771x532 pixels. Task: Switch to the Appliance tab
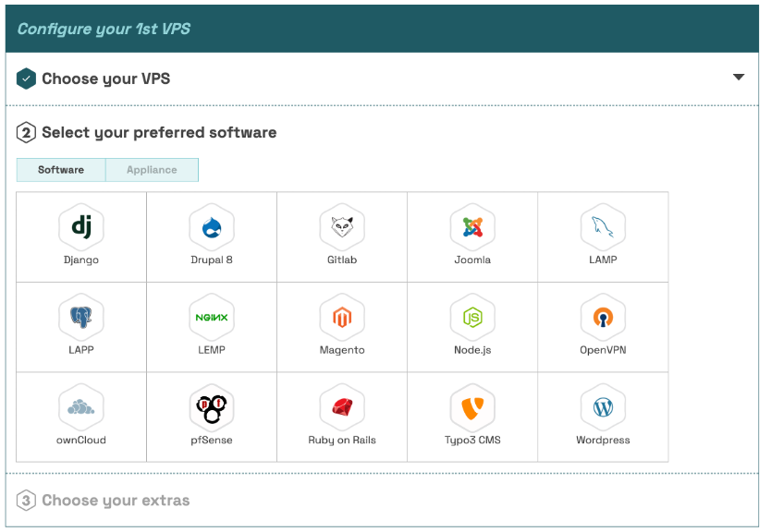click(152, 170)
